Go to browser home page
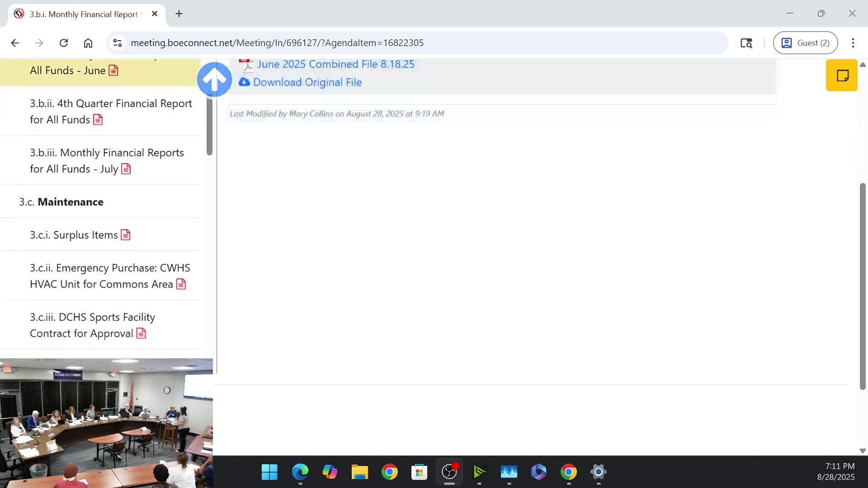This screenshot has width=868, height=488. [88, 43]
